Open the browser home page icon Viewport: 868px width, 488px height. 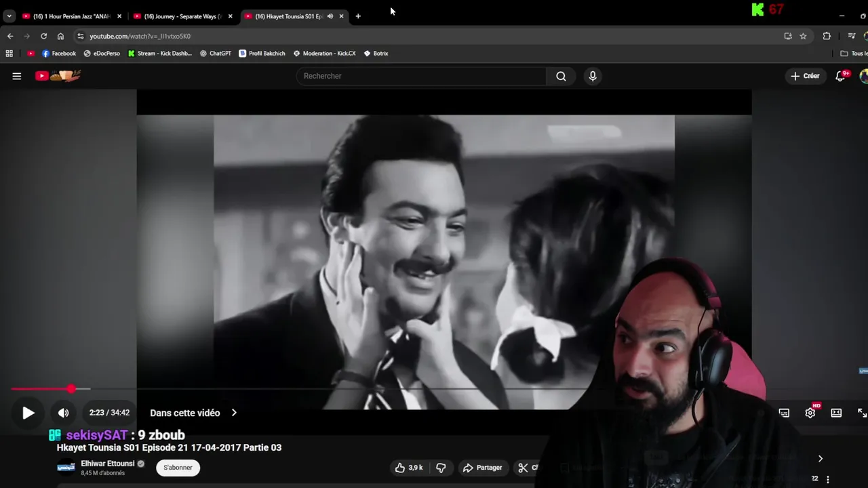[x=60, y=36]
